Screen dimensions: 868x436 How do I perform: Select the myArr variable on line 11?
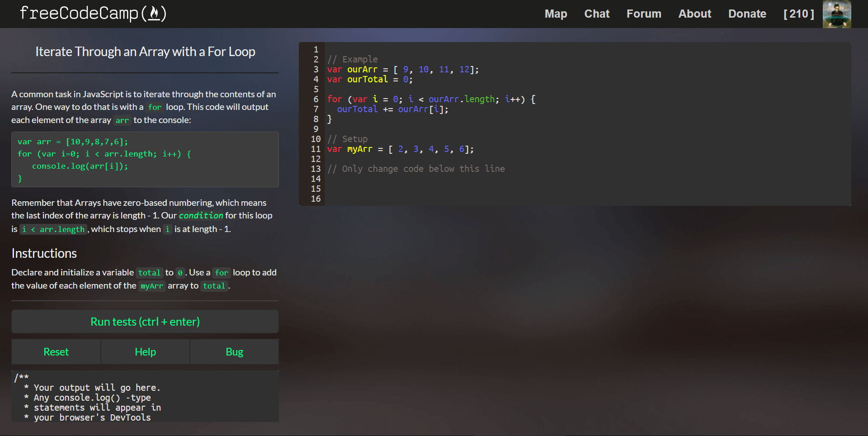[x=360, y=149]
